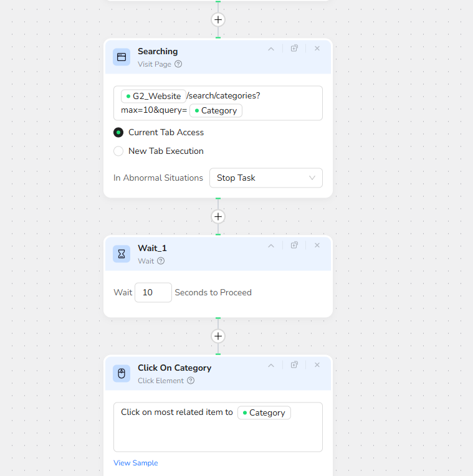Duplicate the Wait_1 step

click(x=294, y=245)
